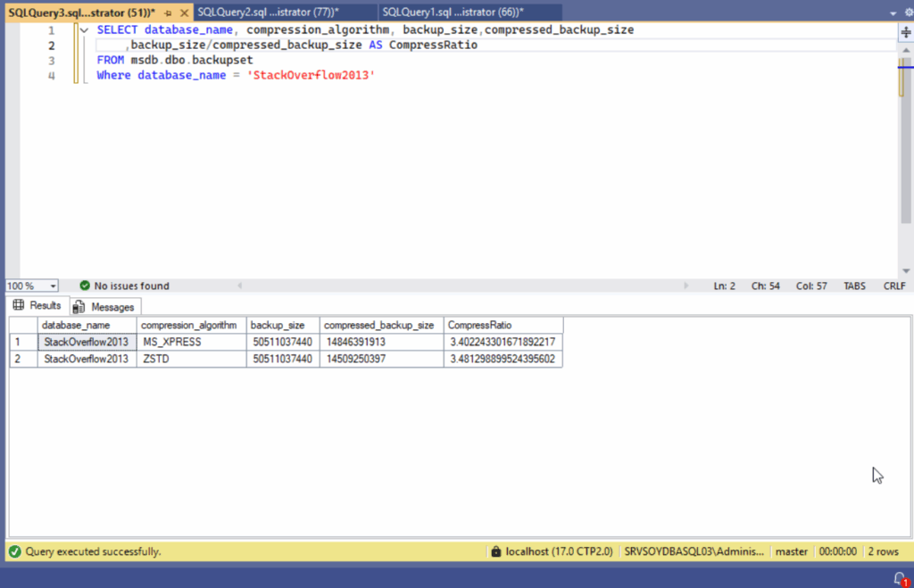Screen dimensions: 914x588
Task: Select the compression_algorithm column header
Action: tap(189, 326)
